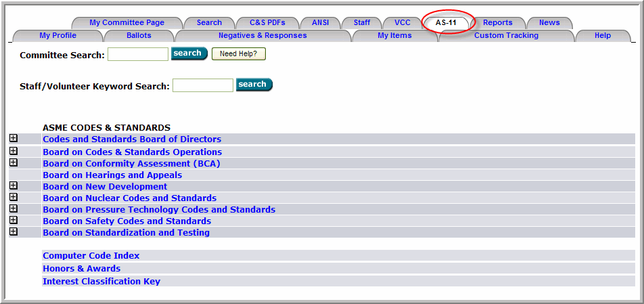Open Board on Nuclear Codes and Standards link
Image resolution: width=644 pixels, height=304 pixels.
coord(130,198)
